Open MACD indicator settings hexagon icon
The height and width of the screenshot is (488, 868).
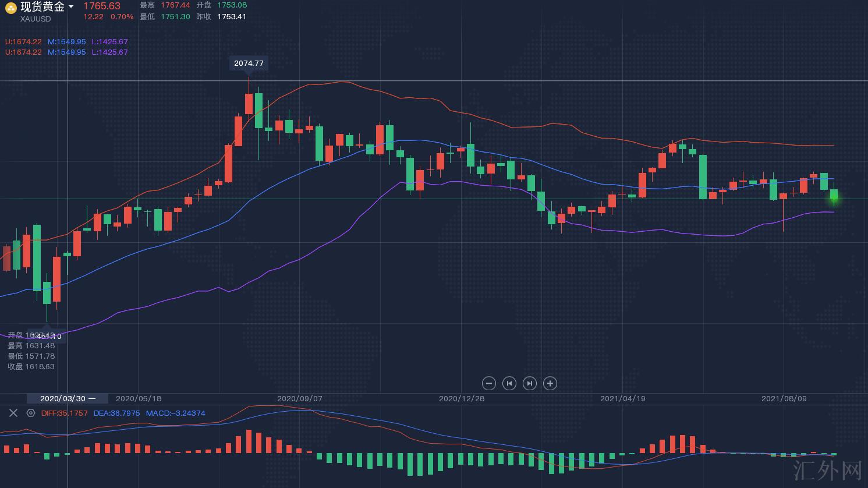coord(31,413)
